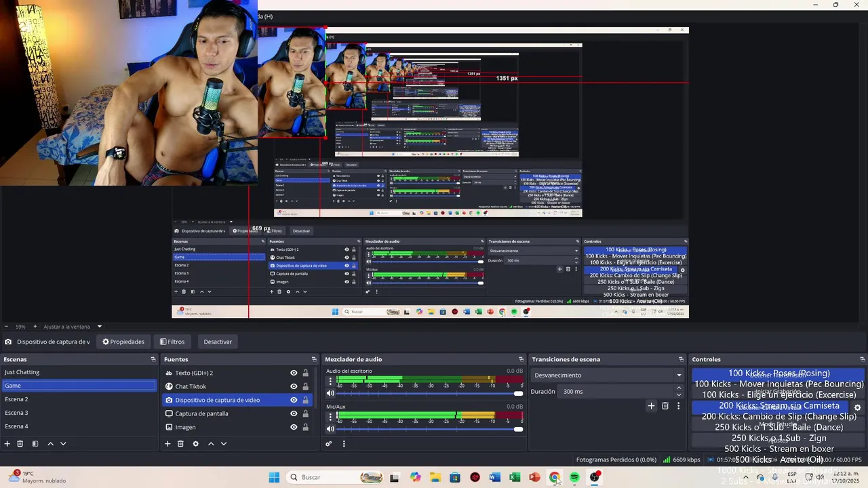Click the Buscar taskbar search box
Viewport: 868px width, 488px height.
336,477
